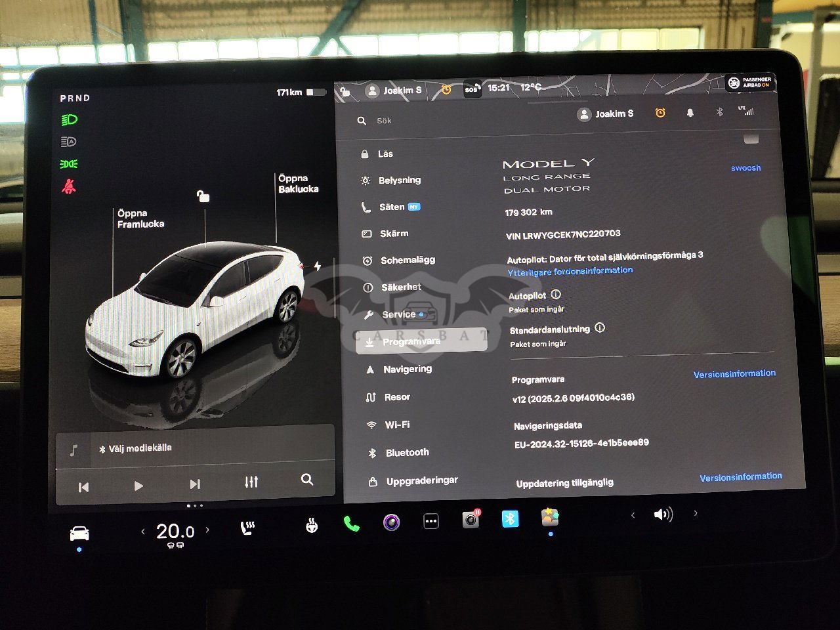Open the phone app icon

351,523
